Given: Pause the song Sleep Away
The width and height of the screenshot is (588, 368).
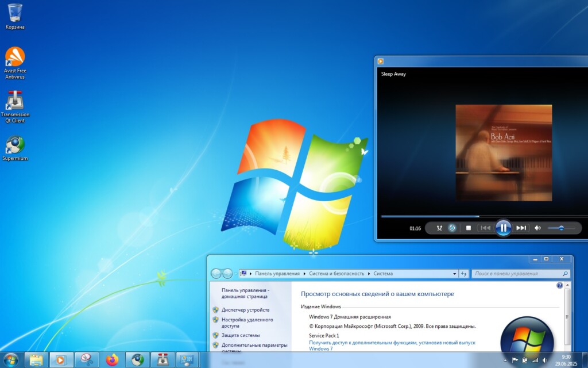Looking at the screenshot, I should [x=504, y=228].
